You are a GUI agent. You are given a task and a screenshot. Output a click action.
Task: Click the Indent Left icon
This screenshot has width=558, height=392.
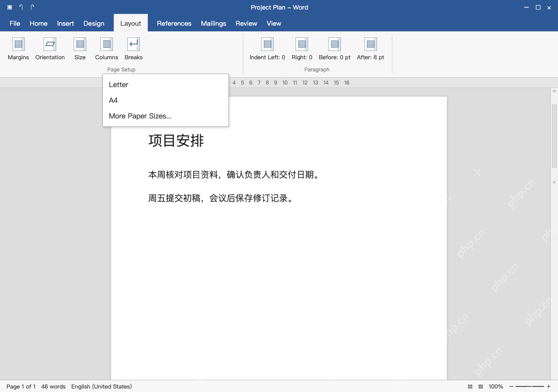point(268,44)
